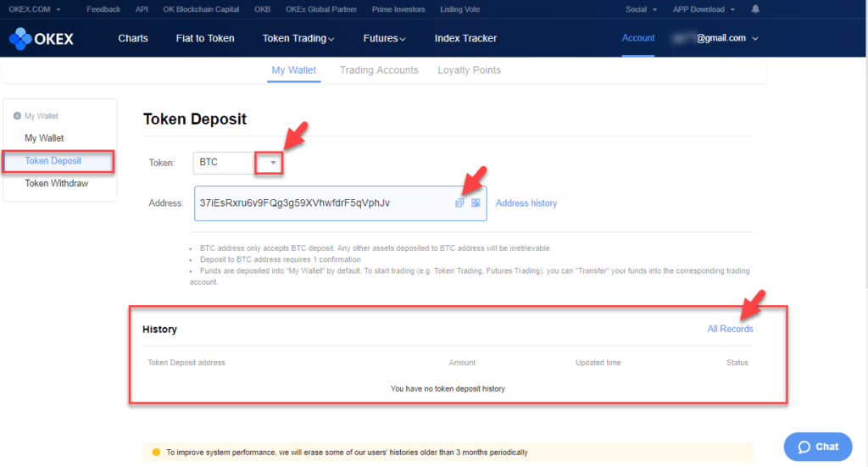
Task: Go to Fiat to Token page
Action: pyautogui.click(x=205, y=38)
